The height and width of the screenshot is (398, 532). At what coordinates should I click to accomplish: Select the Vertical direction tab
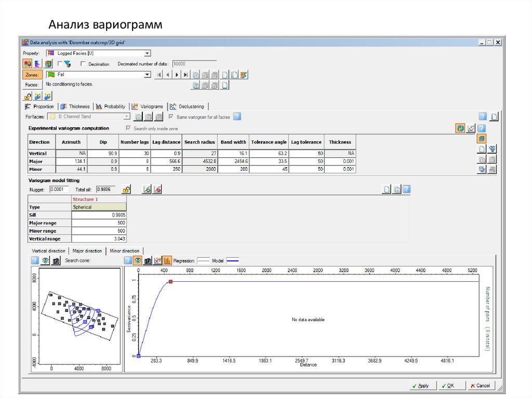(x=48, y=251)
